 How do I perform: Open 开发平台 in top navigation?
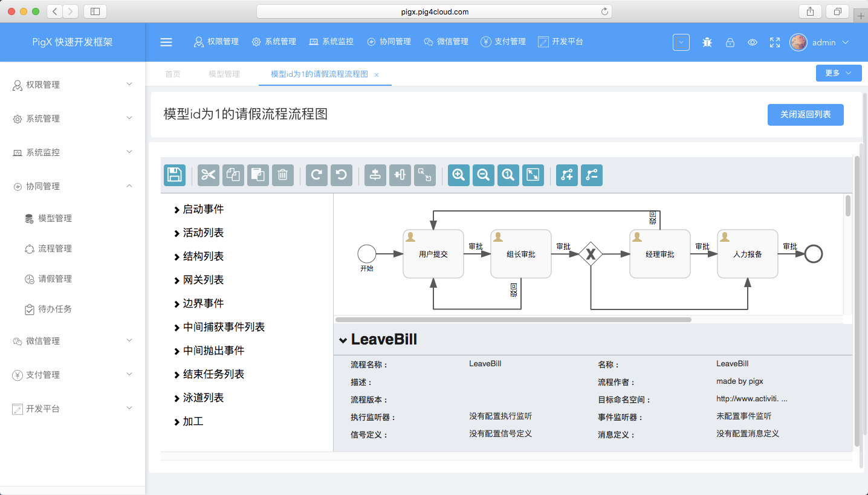tap(560, 42)
